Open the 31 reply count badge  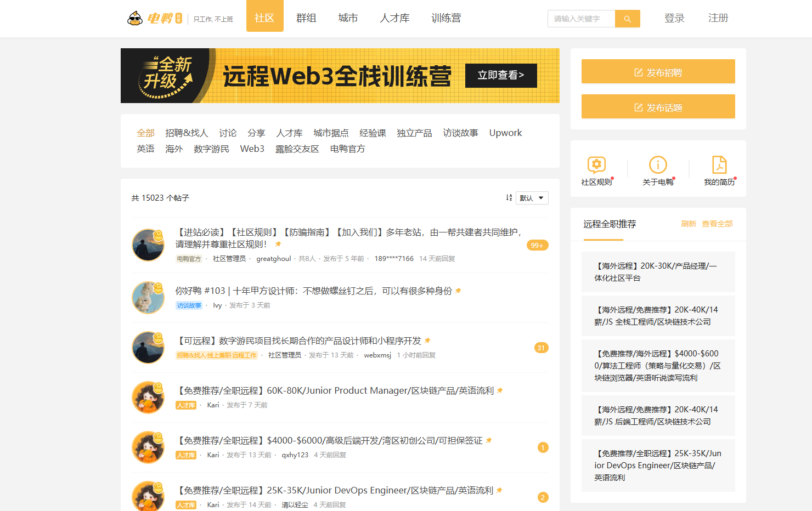click(x=541, y=348)
